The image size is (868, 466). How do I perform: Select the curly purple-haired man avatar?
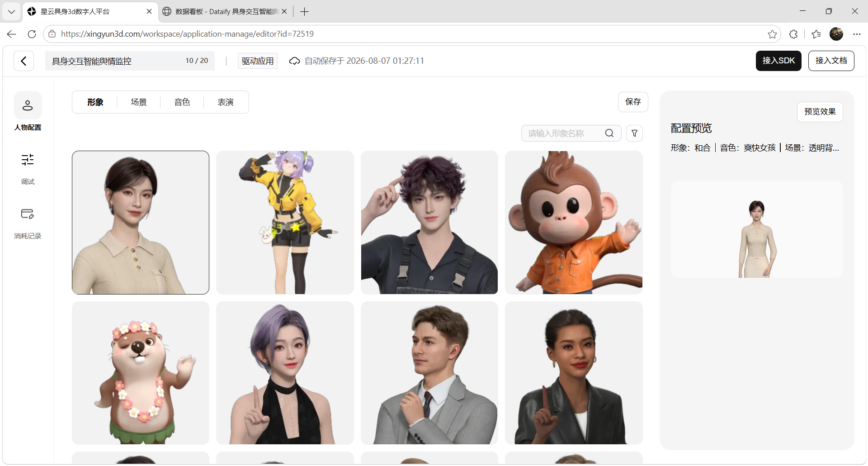[x=429, y=223]
